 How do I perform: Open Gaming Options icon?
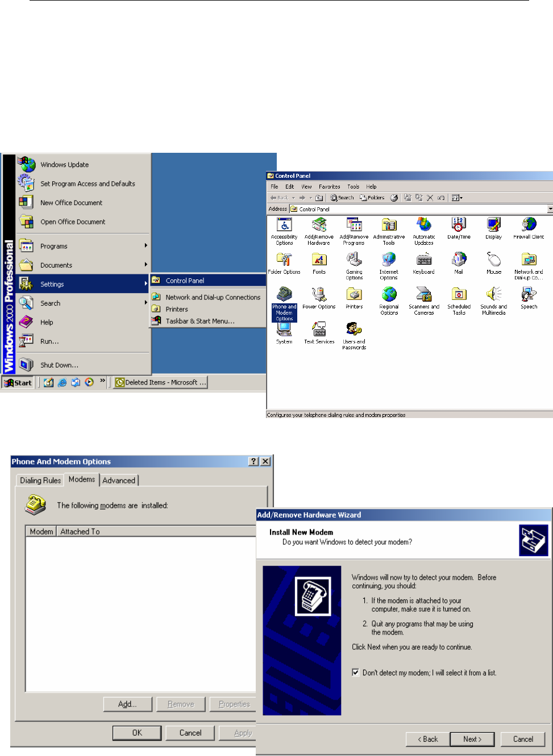pos(354,266)
